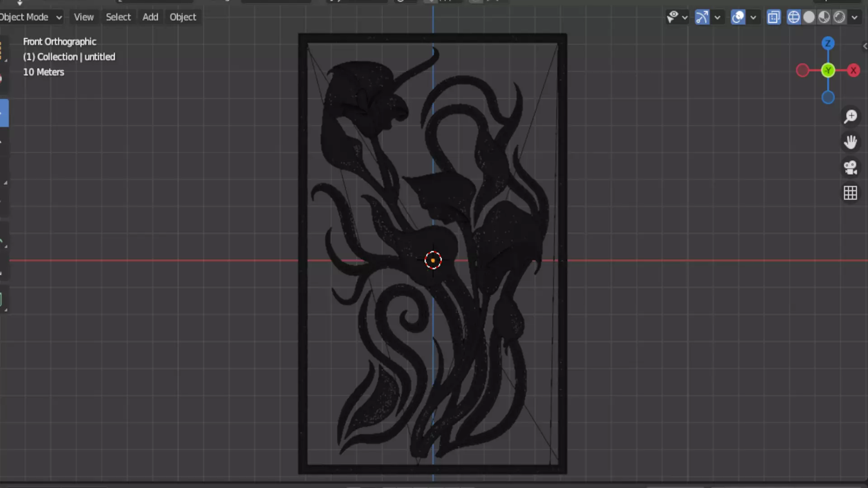Click the Z axis on navigation gizmo
Image resolution: width=868 pixels, height=488 pixels.
pos(828,43)
